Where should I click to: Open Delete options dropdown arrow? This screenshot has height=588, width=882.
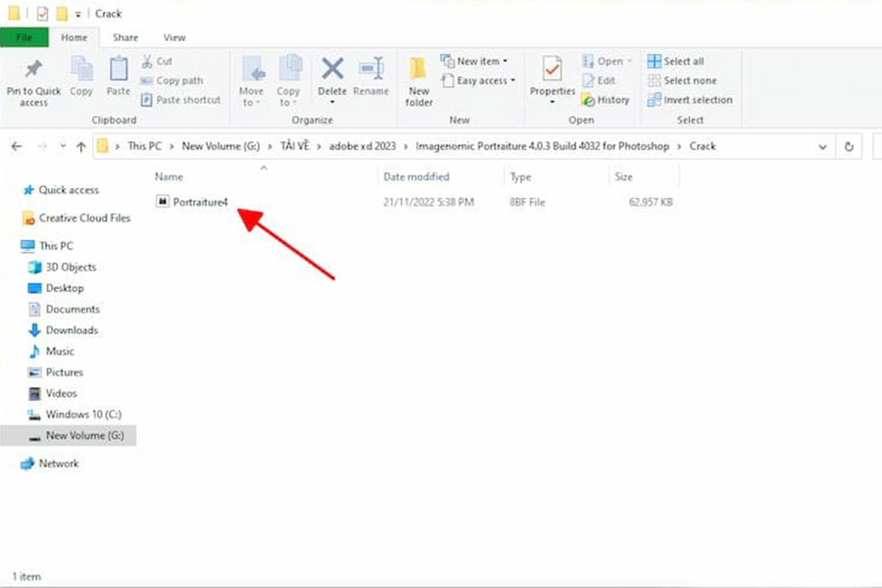[x=332, y=102]
